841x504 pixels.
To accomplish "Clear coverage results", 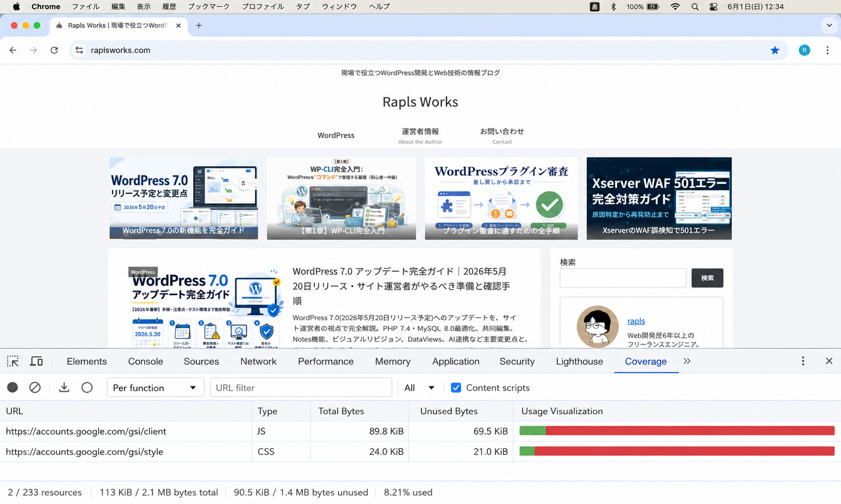I will tap(35, 388).
